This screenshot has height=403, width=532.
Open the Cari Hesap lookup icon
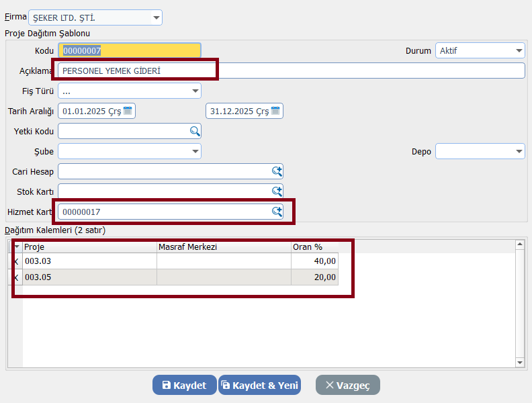point(276,171)
